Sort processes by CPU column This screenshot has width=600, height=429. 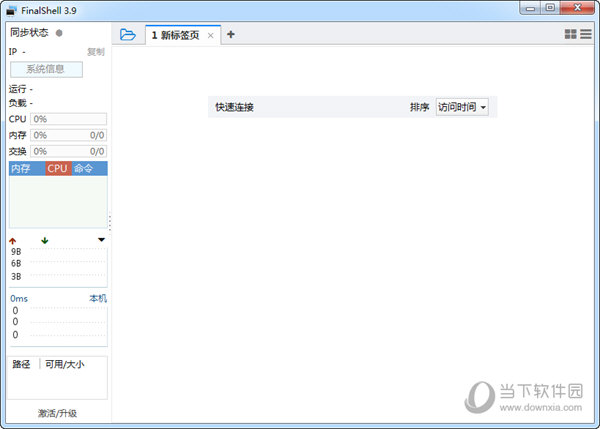(x=57, y=168)
